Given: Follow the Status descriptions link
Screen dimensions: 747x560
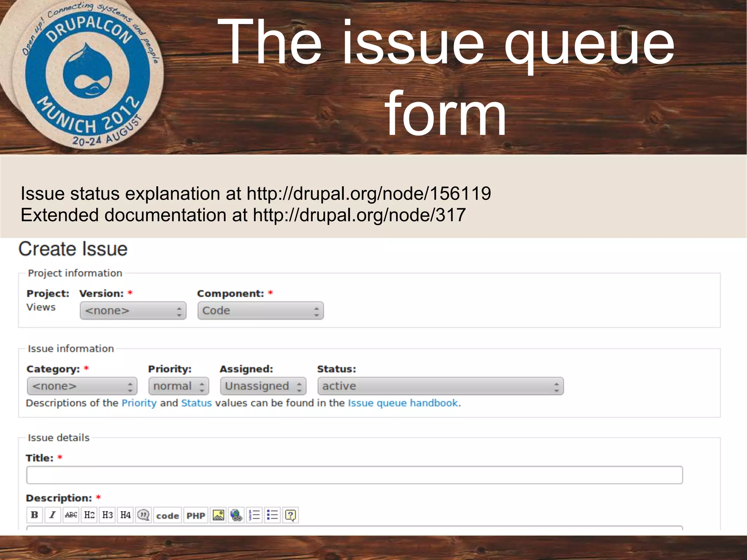Looking at the screenshot, I should point(196,403).
